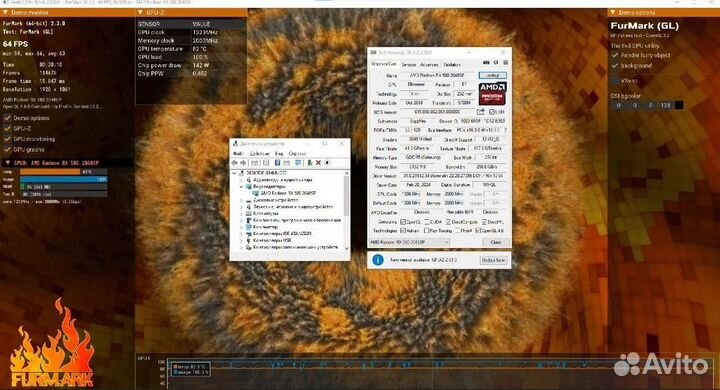The width and height of the screenshot is (720, 390).
Task: Open Properties icon in Device Manager toolbar
Action: [x=266, y=163]
